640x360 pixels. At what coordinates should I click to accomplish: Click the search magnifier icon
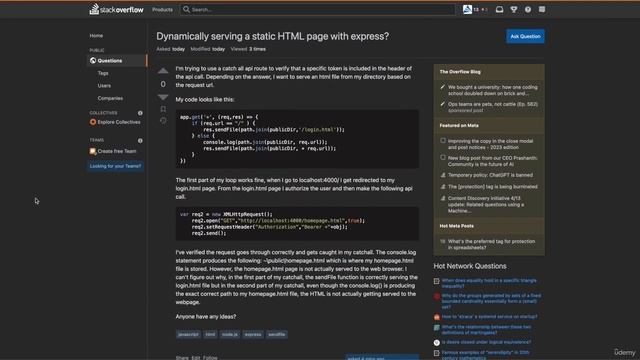[x=187, y=9]
